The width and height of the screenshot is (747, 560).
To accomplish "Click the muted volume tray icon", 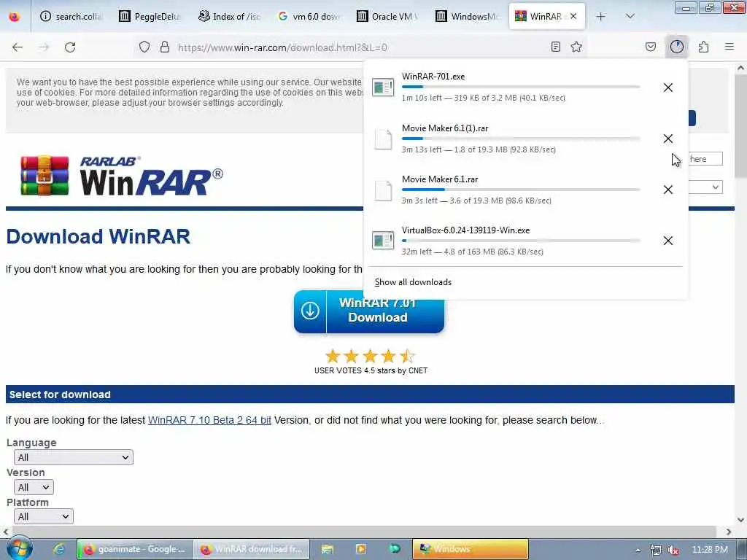I will 673,550.
